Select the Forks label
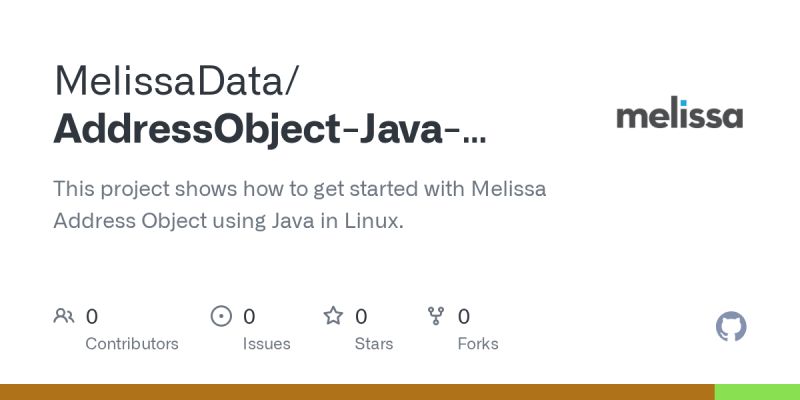Viewport: 800px width, 400px height. (478, 344)
